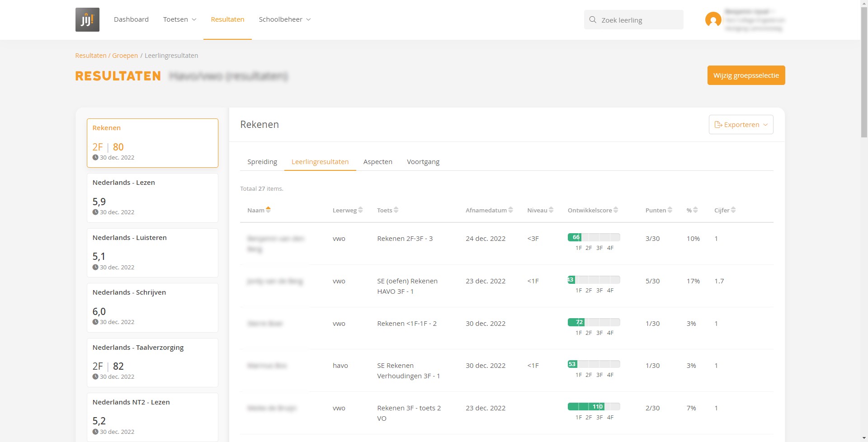Screen dimensions: 868x442
Task: Click the search magnifier icon
Action: [x=593, y=20]
